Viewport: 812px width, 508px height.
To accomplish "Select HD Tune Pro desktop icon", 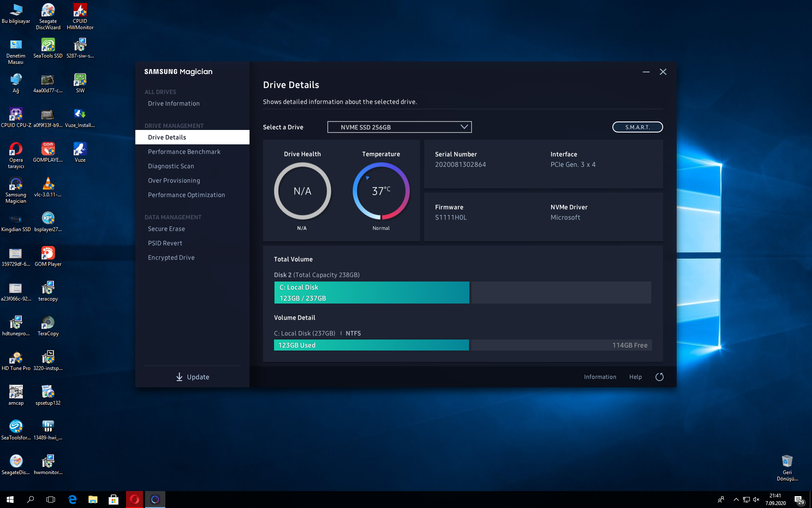I will pyautogui.click(x=16, y=361).
